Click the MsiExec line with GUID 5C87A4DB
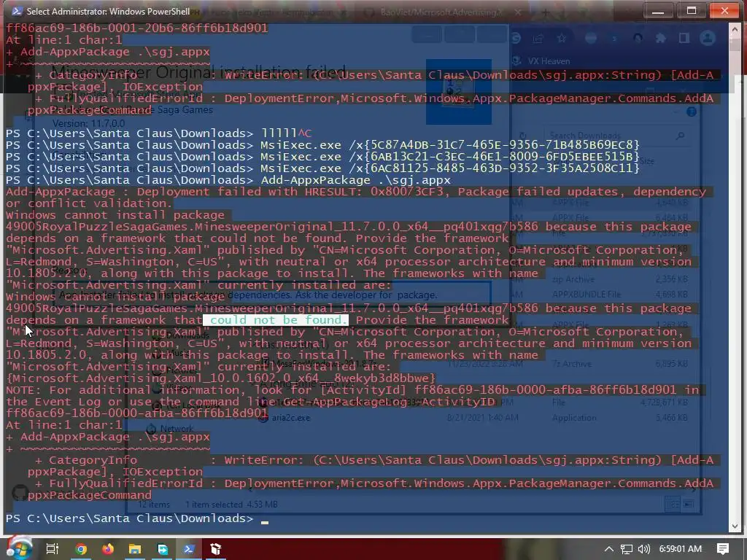This screenshot has height=560, width=747. pyautogui.click(x=322, y=145)
